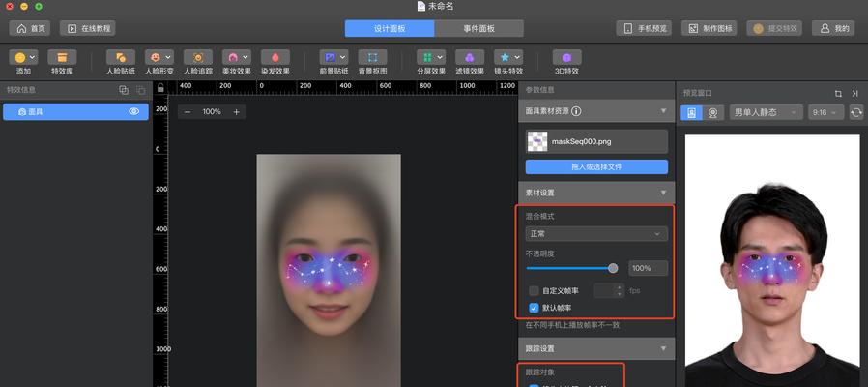
Task: Select the 背景抠图 background cutout tool
Action: coord(372,57)
